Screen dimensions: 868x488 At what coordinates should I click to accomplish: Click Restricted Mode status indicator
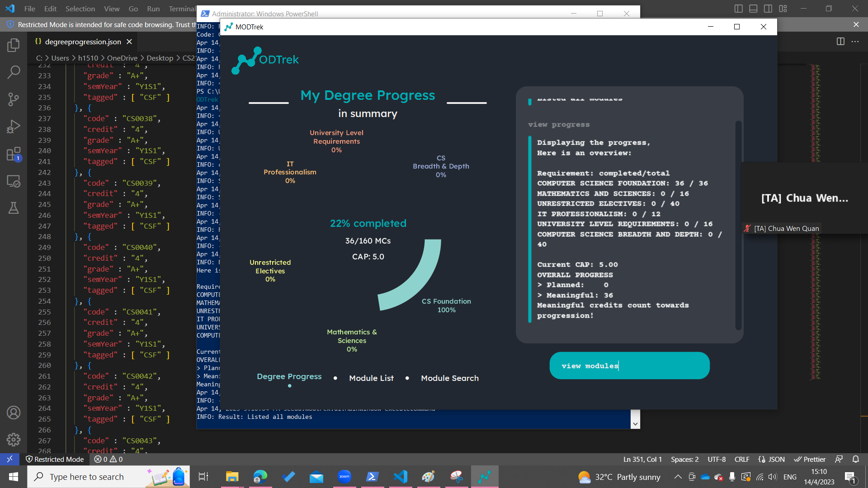(55, 459)
